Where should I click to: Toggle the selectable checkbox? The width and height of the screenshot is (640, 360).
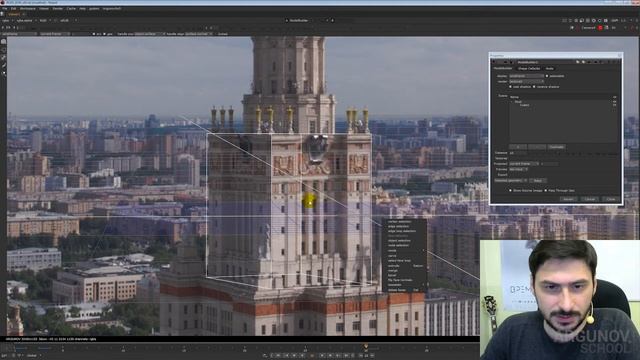point(547,76)
